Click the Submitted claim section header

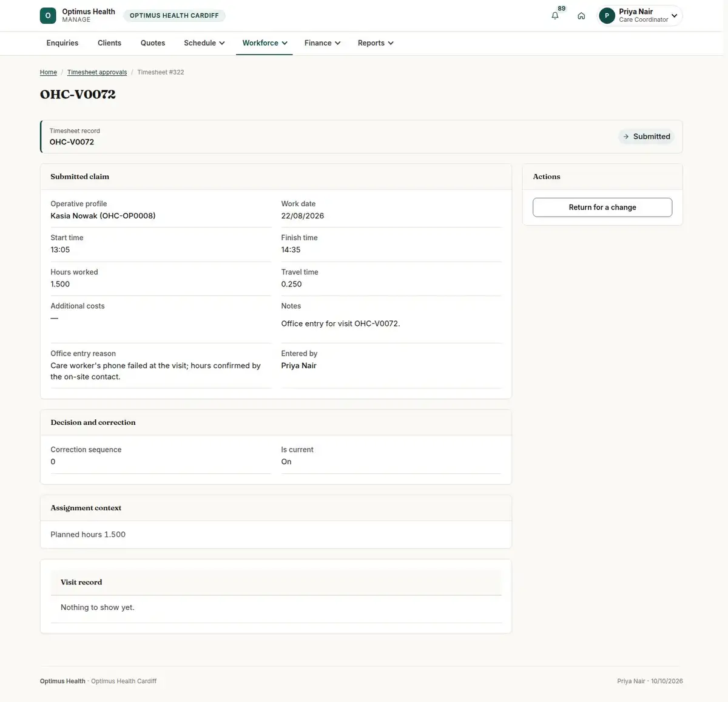pos(80,177)
